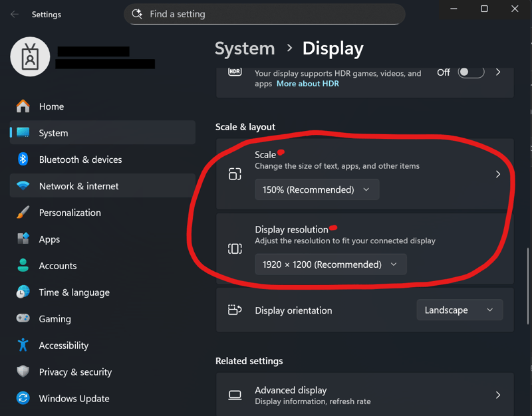Click the Advanced display monitor icon
Image resolution: width=532 pixels, height=416 pixels.
[x=235, y=395]
